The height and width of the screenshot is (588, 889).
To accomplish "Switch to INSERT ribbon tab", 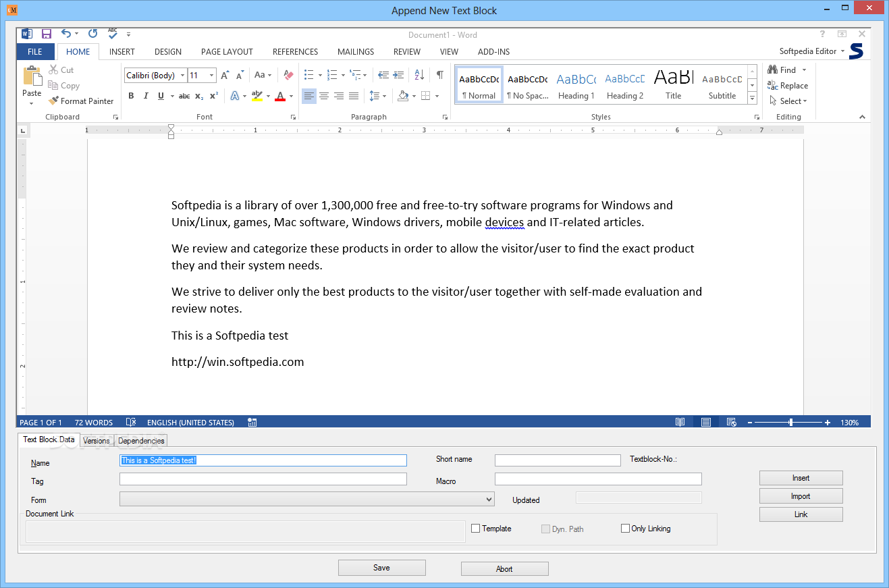I will (122, 51).
